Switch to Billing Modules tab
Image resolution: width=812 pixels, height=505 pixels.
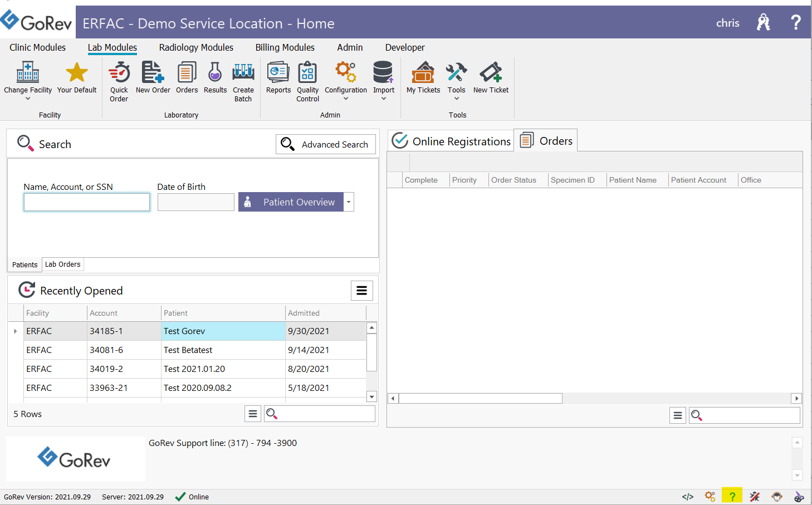pyautogui.click(x=285, y=48)
